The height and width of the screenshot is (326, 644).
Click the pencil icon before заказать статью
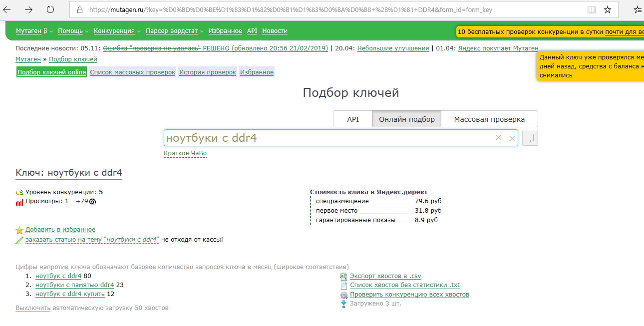(19, 240)
